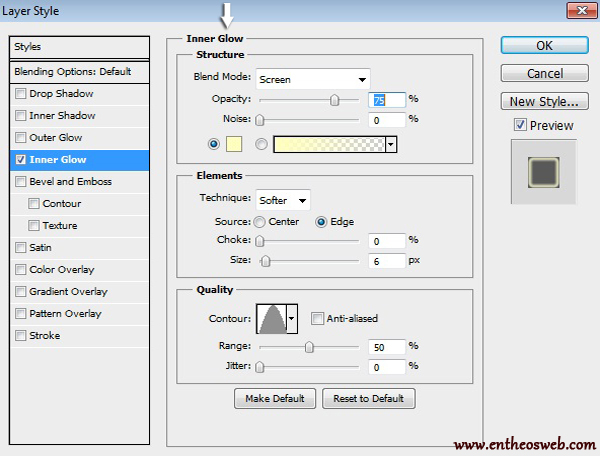
Task: Open the gradient picker dropdown arrow
Action: pos(391,144)
